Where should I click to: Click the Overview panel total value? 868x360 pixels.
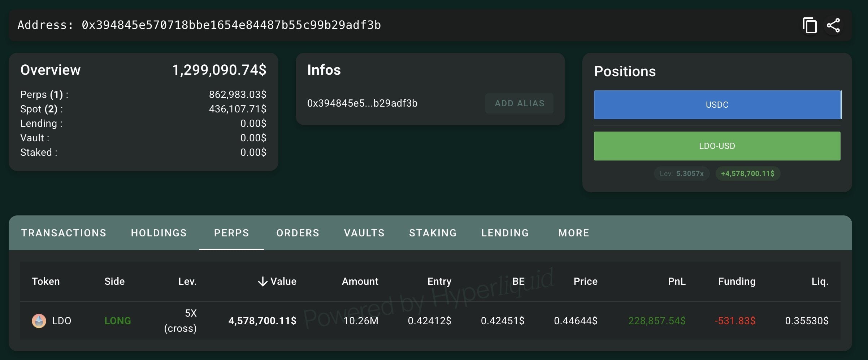[x=220, y=70]
